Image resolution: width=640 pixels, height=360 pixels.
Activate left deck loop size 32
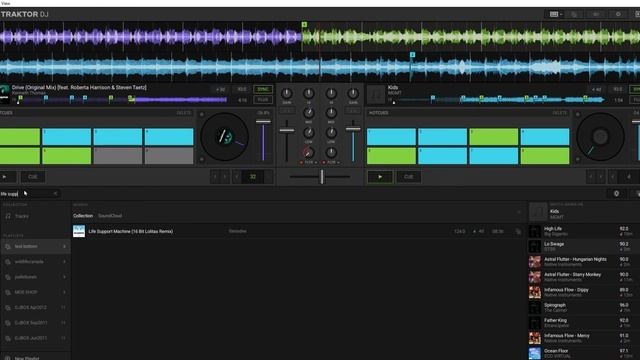253,177
